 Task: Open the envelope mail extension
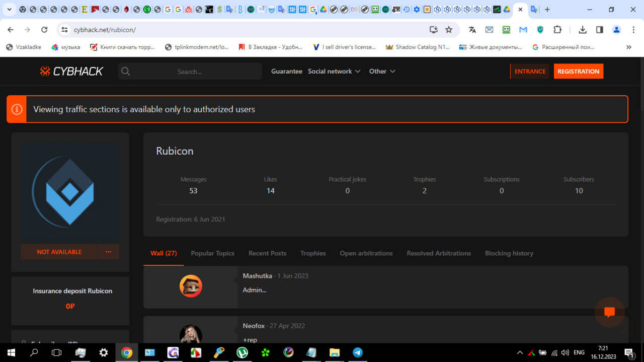click(x=489, y=30)
